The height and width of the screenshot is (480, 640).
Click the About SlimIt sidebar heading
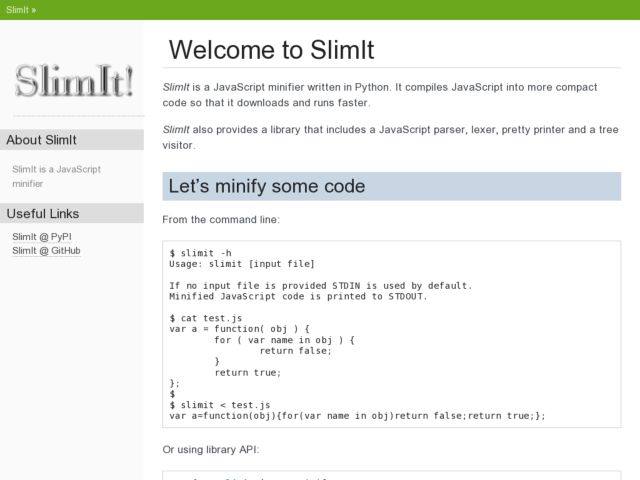click(41, 140)
